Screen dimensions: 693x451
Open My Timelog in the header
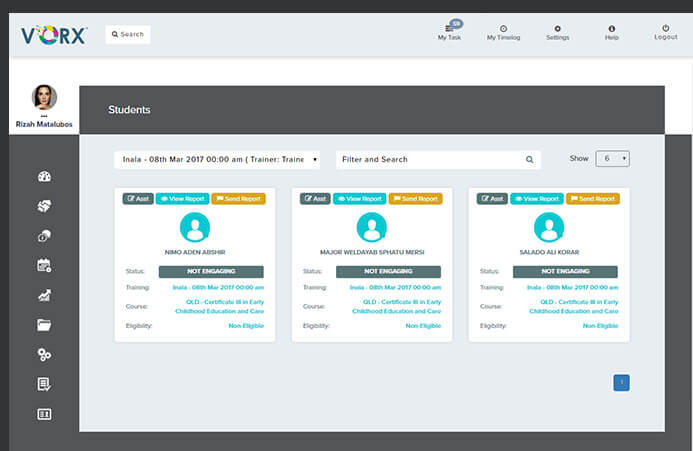pos(503,33)
